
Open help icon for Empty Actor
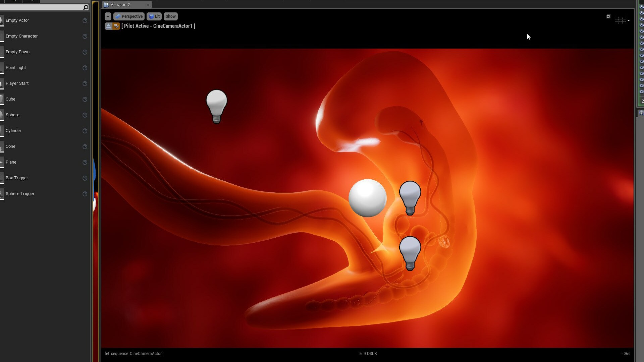[x=85, y=21]
